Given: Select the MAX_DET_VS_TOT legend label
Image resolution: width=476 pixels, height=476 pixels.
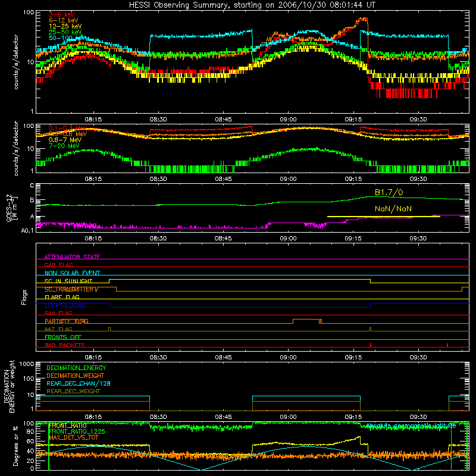Looking at the screenshot, I should pos(73,437).
